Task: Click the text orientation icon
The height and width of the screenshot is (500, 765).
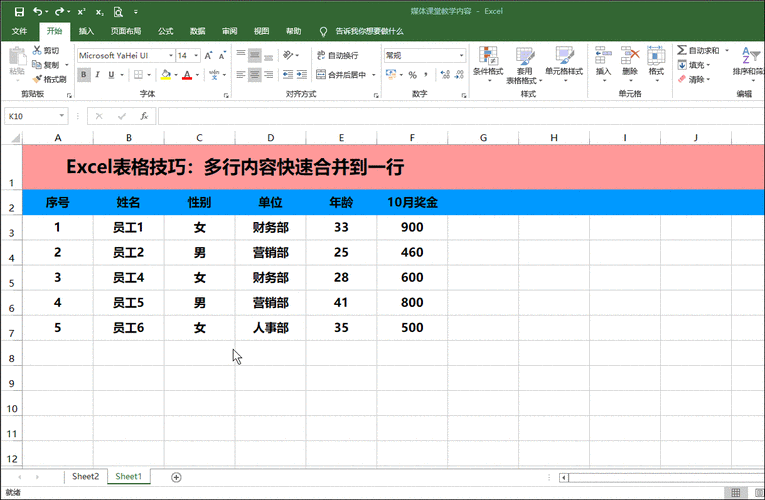Action: click(x=288, y=55)
